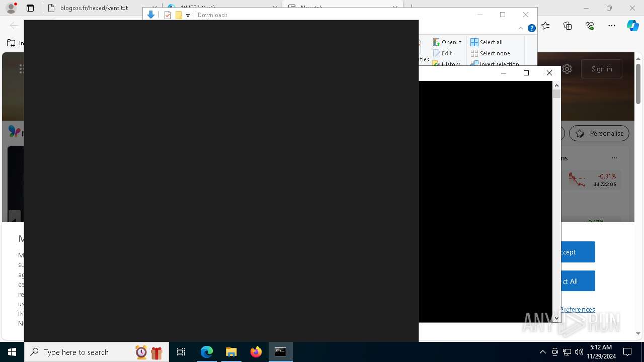
Task: Open the Windows Start menu
Action: (x=12, y=352)
